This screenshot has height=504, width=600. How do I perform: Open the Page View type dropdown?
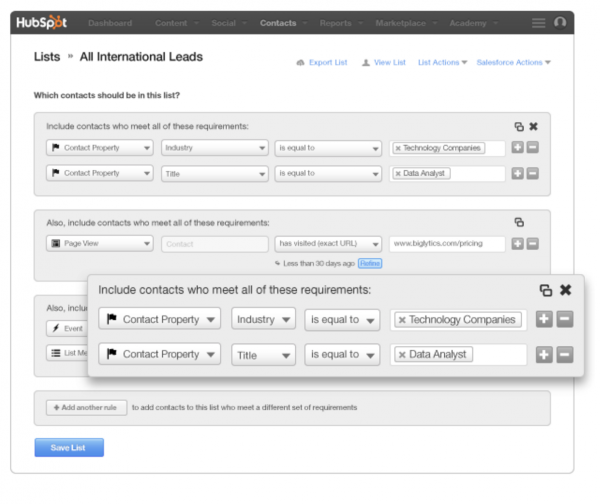click(x=100, y=243)
